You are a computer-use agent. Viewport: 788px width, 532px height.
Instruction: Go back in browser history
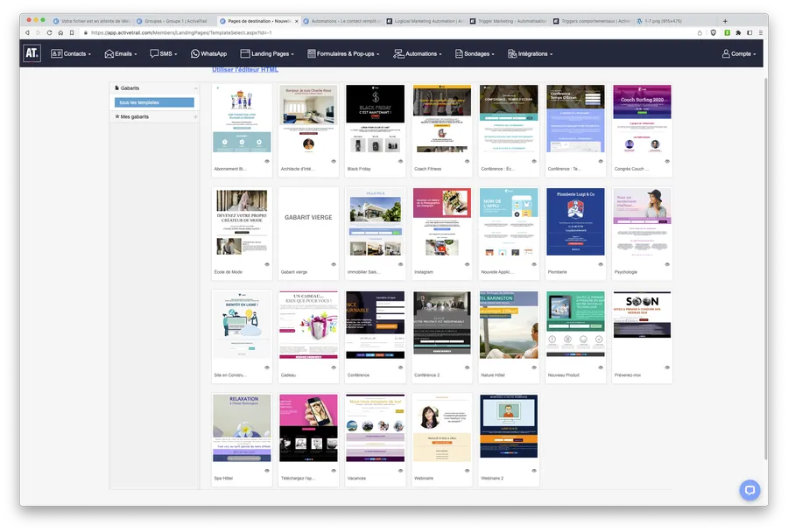tap(27, 32)
